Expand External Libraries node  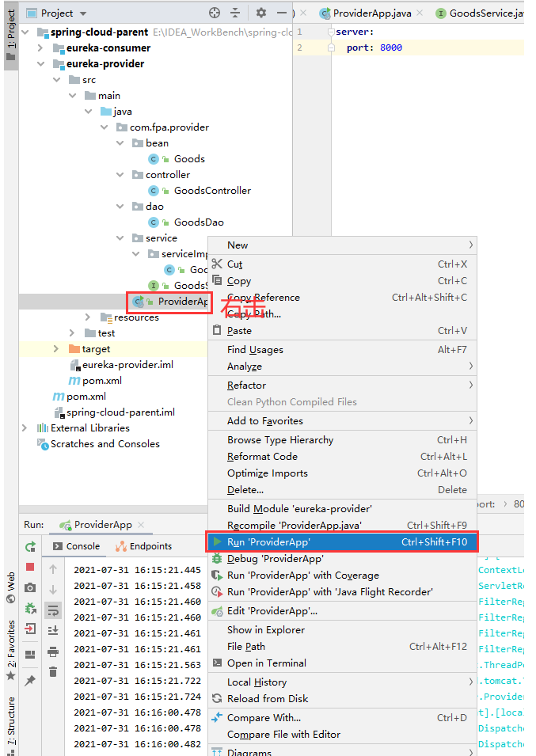(x=25, y=428)
